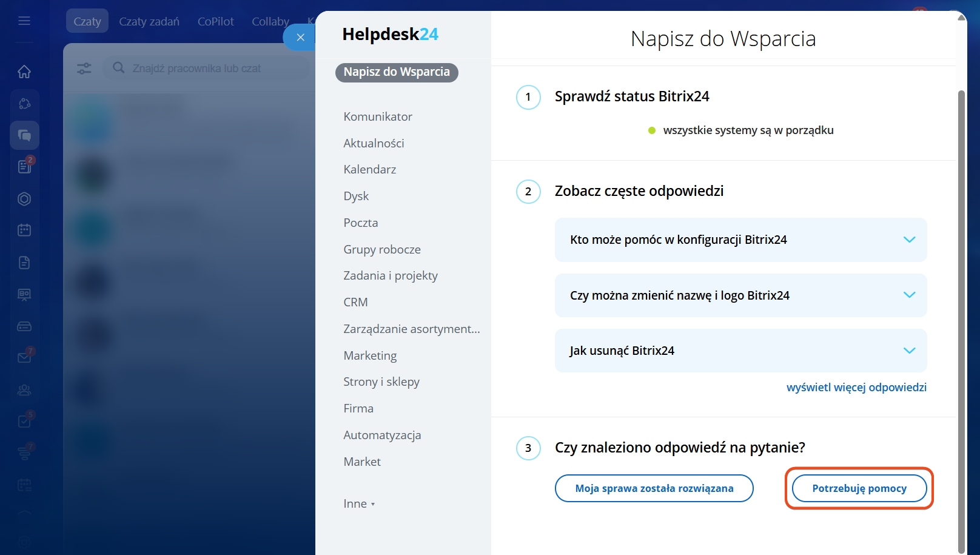The width and height of the screenshot is (980, 555).
Task: Open the calendar icon in sidebar
Action: click(x=24, y=230)
